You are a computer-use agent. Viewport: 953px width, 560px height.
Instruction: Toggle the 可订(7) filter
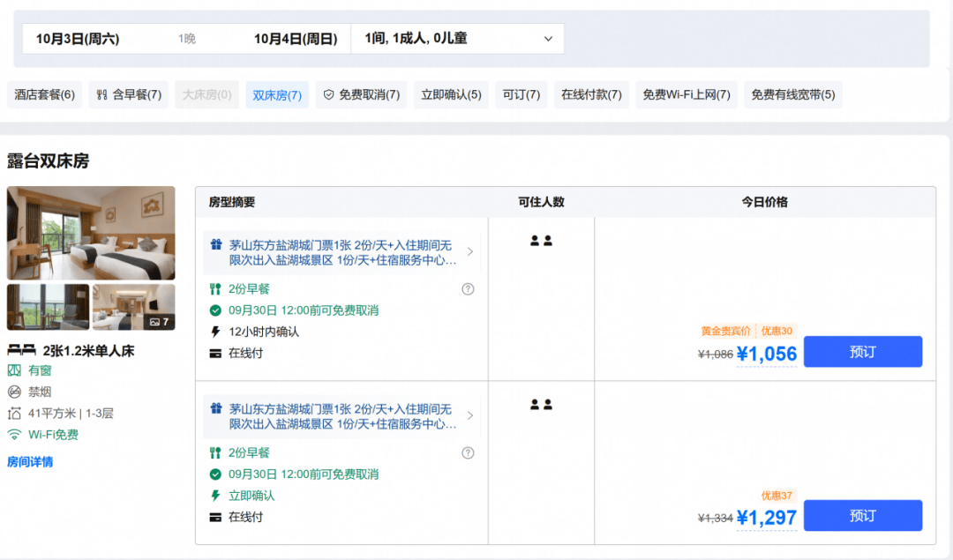coord(522,94)
